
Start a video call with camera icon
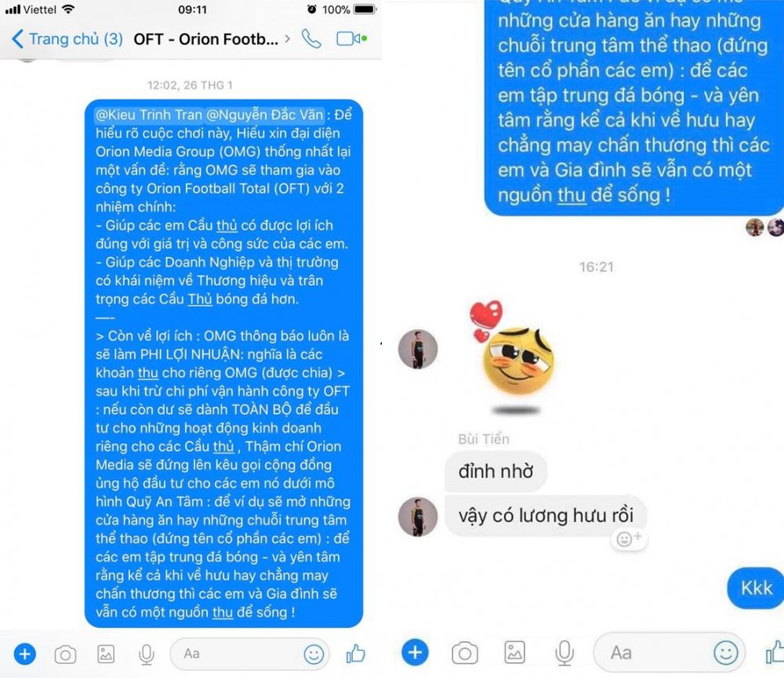[351, 38]
